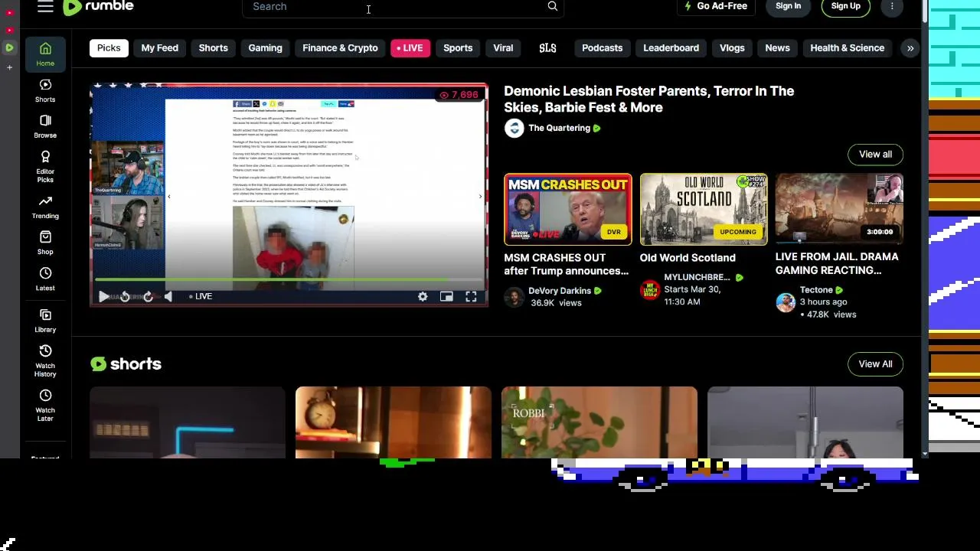The image size is (980, 551).
Task: Open the ROBBI shorts thumbnail
Action: tap(599, 422)
